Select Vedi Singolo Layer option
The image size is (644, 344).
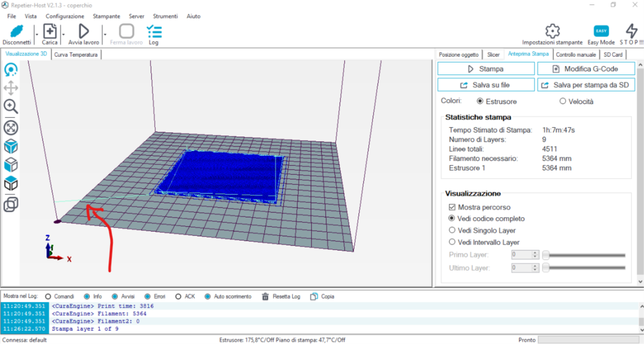click(452, 230)
